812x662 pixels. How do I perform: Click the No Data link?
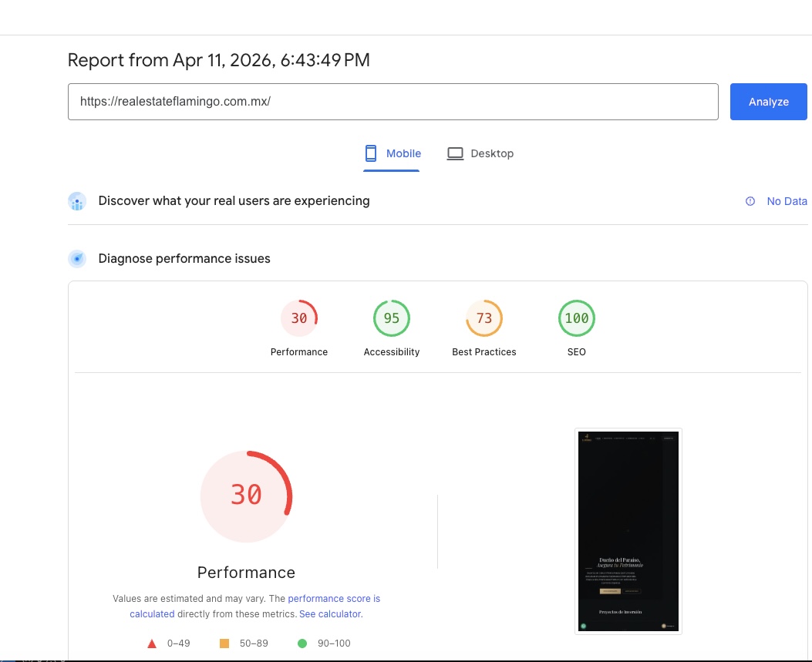[787, 201]
